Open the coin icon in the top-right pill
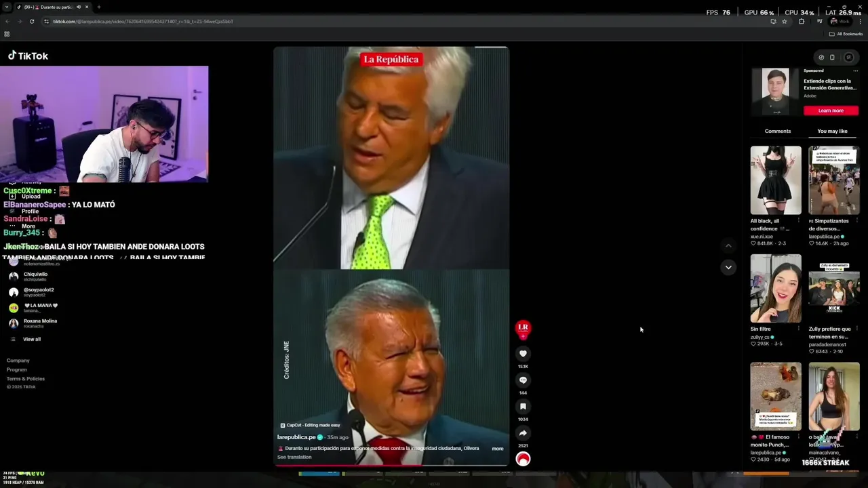Viewport: 868px width, 488px height. click(821, 57)
